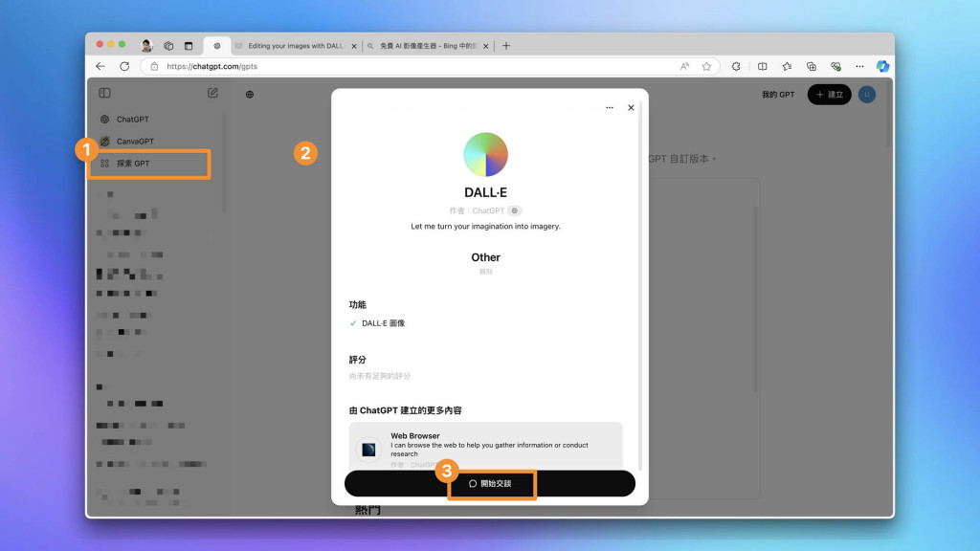The image size is (980, 551).
Task: Select 探索 GPT in the sidebar
Action: [x=148, y=164]
